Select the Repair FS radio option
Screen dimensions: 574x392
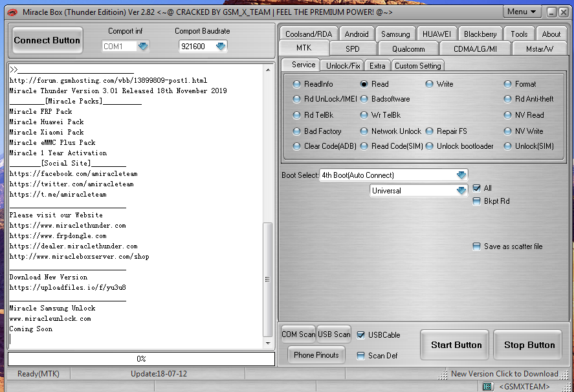(447, 131)
